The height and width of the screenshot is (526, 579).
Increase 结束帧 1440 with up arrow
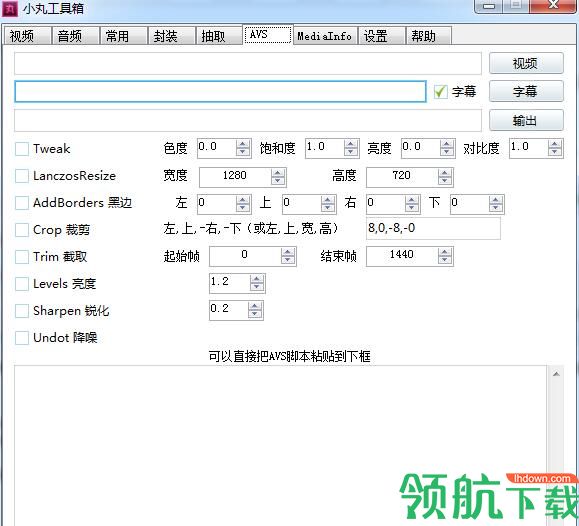pos(445,252)
